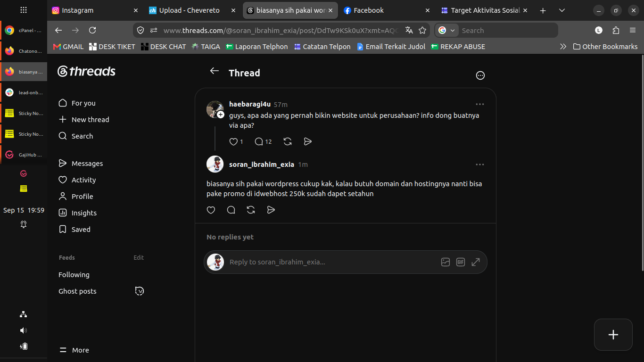Share the haebaragi4u post via send icon
Image resolution: width=644 pixels, height=362 pixels.
point(308,141)
